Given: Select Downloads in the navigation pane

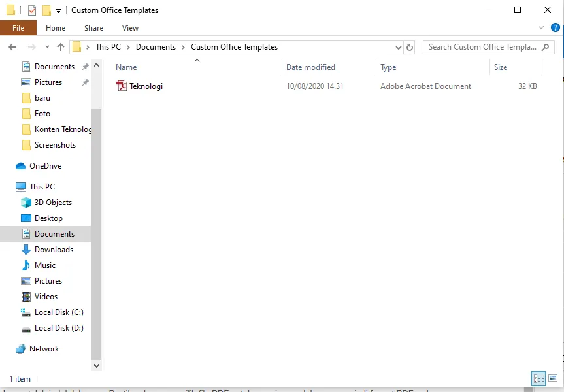Looking at the screenshot, I should point(54,250).
